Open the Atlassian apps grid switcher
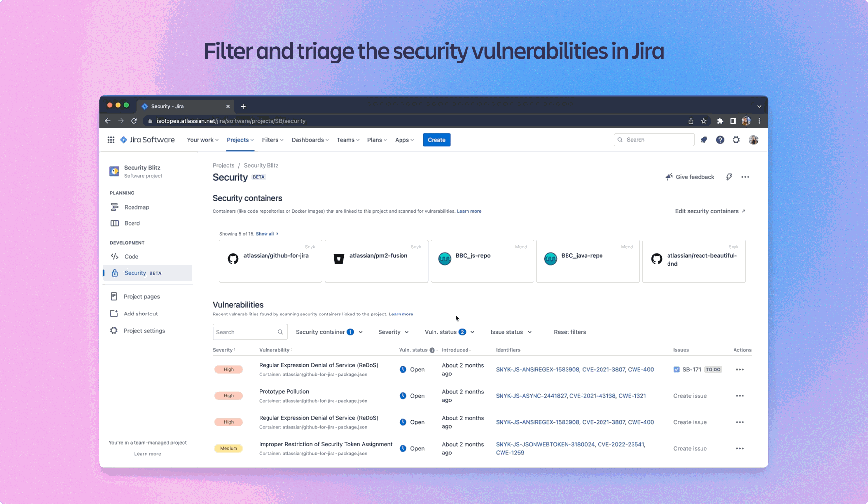The height and width of the screenshot is (504, 868). (111, 140)
